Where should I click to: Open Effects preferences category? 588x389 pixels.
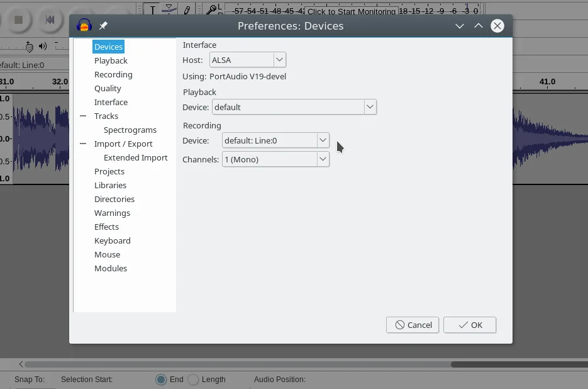106,227
